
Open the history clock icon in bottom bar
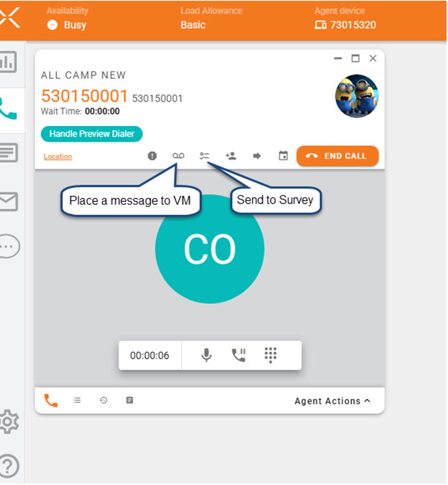[x=104, y=400]
